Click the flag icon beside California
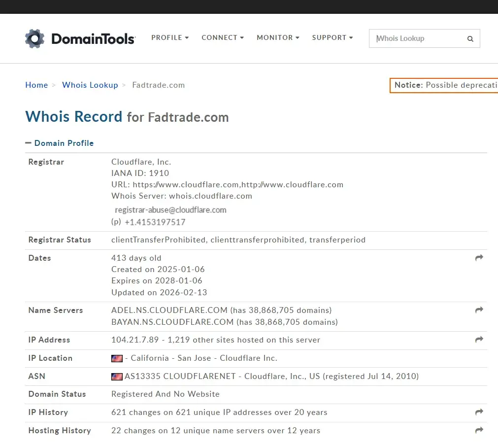 coord(117,358)
